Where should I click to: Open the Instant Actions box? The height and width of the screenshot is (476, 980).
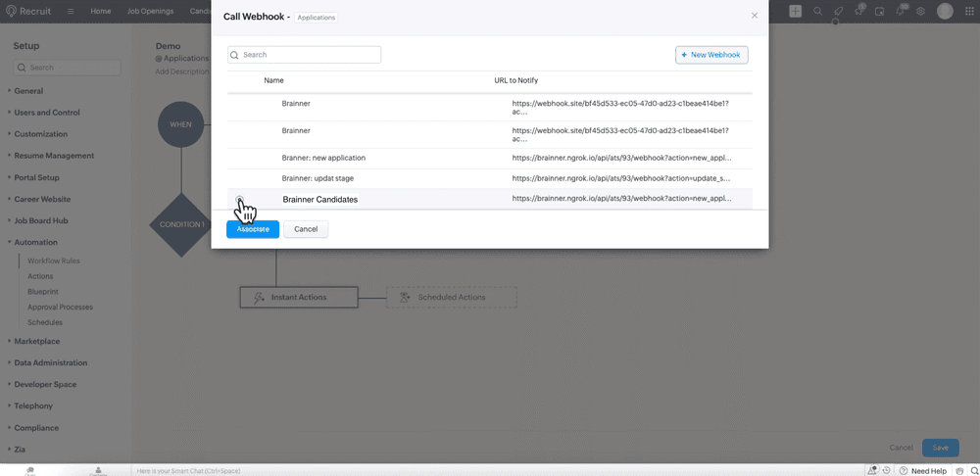(x=299, y=298)
